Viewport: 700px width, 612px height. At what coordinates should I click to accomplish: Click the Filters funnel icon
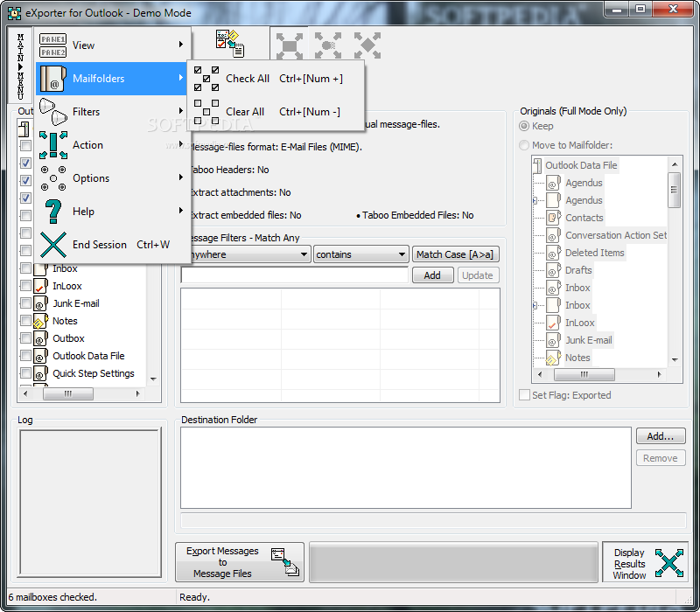(x=53, y=112)
